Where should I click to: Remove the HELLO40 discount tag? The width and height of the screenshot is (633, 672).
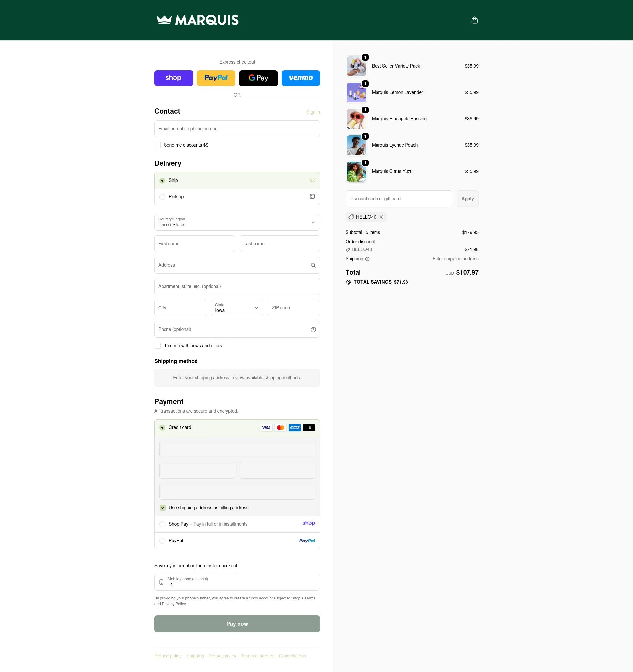(x=381, y=217)
